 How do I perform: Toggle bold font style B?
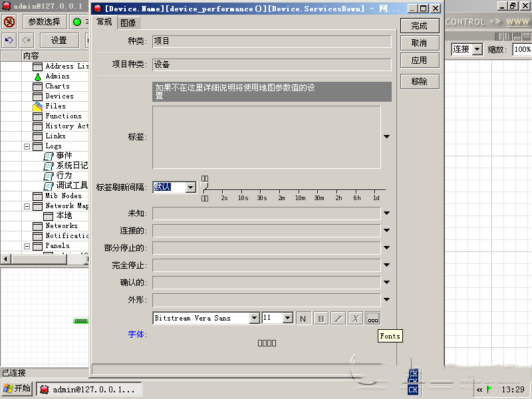click(320, 318)
